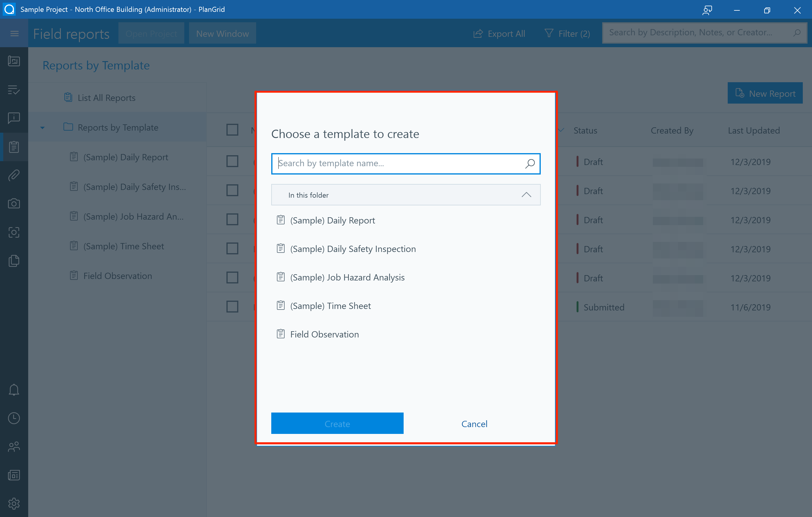Open the team people sidebar icon
Image resolution: width=812 pixels, height=517 pixels.
coord(14,447)
